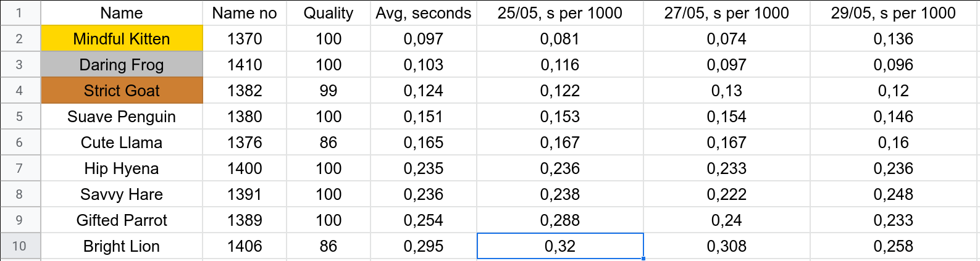Select the Mindful Kitten name cell
Screen dimensions: 980x261
[x=122, y=39]
